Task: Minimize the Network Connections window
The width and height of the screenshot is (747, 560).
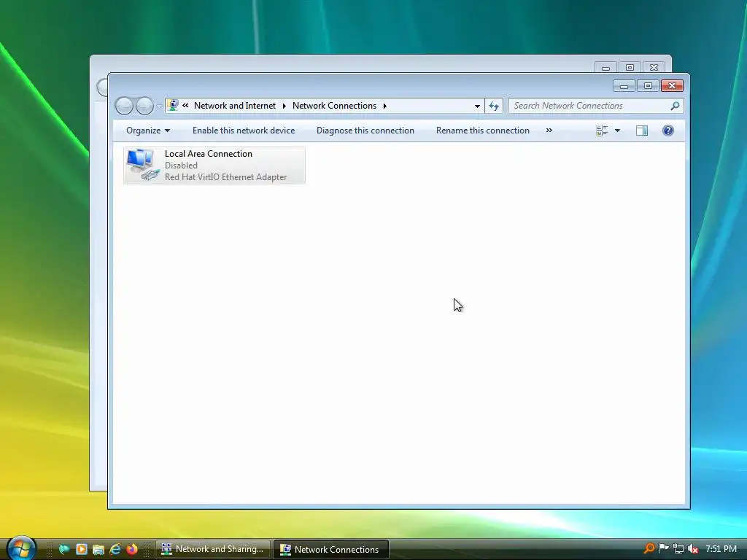Action: [624, 86]
